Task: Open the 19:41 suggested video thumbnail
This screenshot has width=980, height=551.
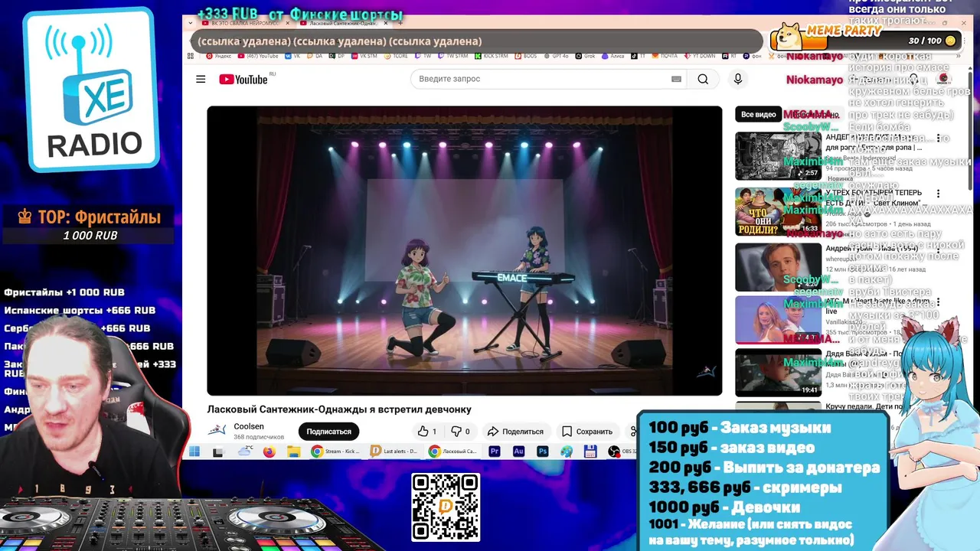Action: [778, 373]
